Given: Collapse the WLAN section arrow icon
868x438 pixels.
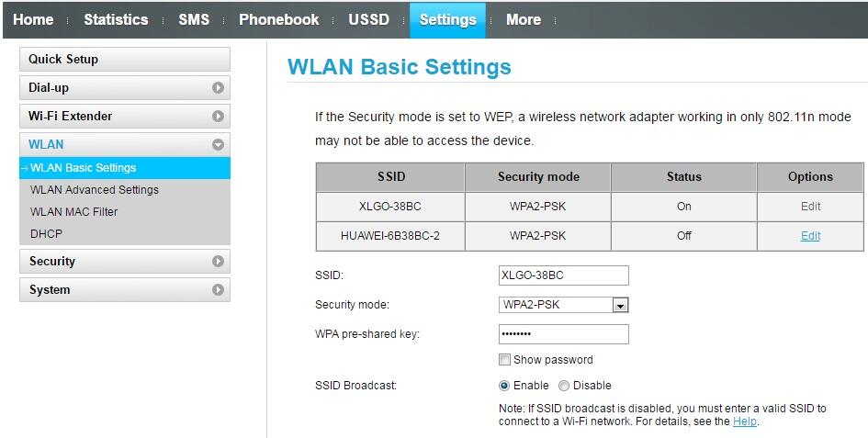Looking at the screenshot, I should [218, 145].
